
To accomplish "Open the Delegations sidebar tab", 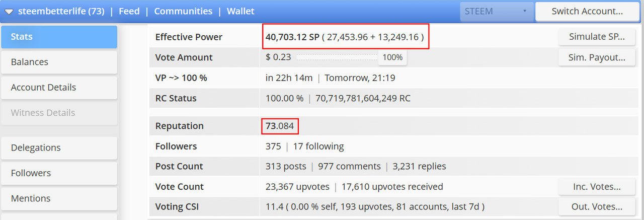I will click(59, 148).
